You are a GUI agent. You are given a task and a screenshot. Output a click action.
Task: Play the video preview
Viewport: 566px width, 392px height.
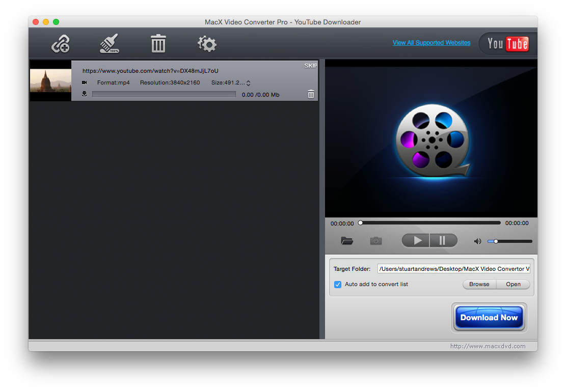[x=416, y=240]
